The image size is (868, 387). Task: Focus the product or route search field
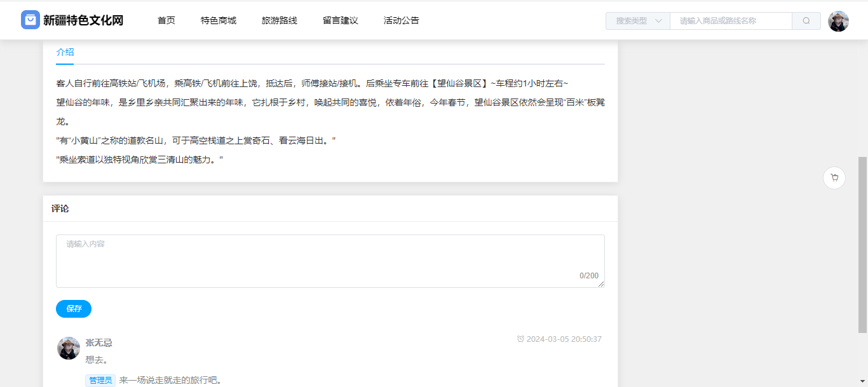[731, 21]
